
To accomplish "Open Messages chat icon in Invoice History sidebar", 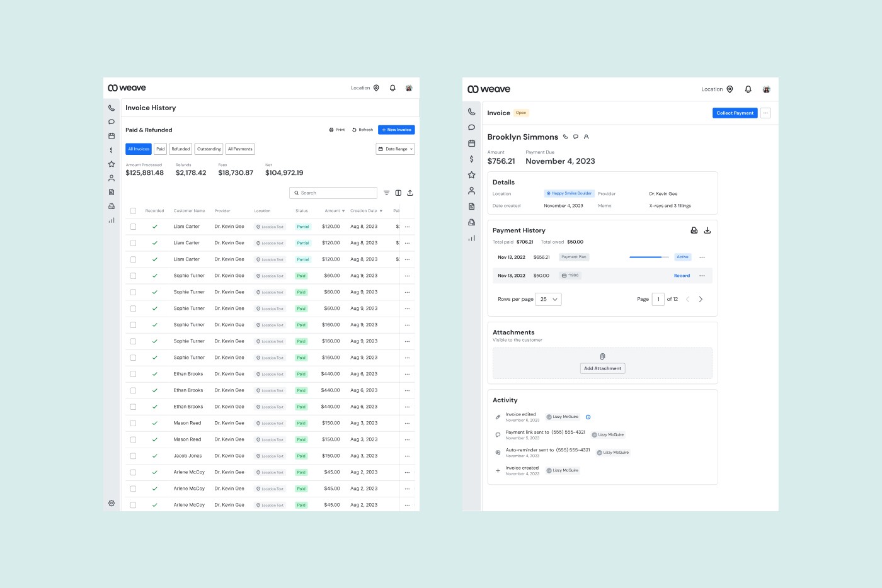I will pyautogui.click(x=112, y=122).
